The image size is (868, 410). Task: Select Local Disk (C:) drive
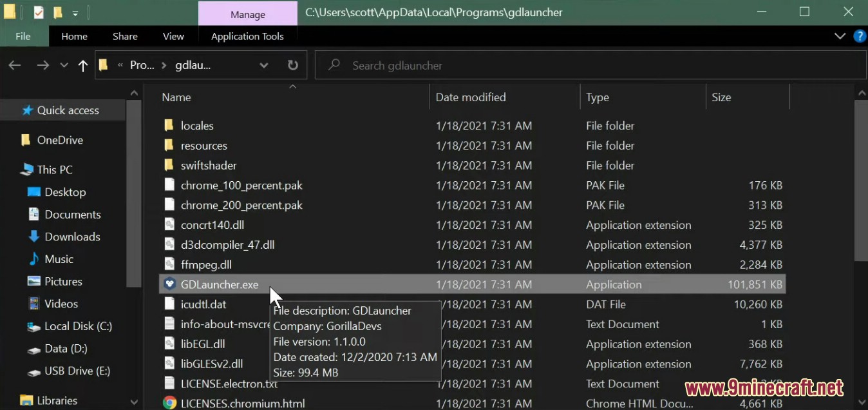coord(78,326)
